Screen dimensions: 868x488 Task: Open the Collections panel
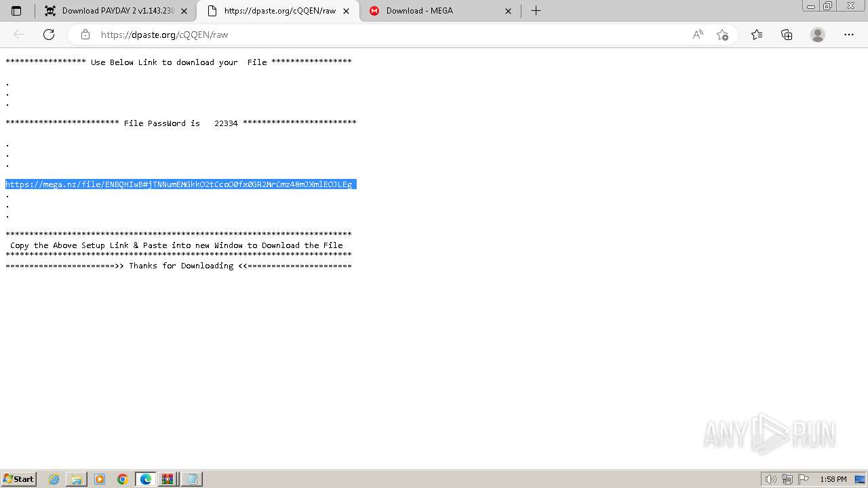(x=787, y=35)
